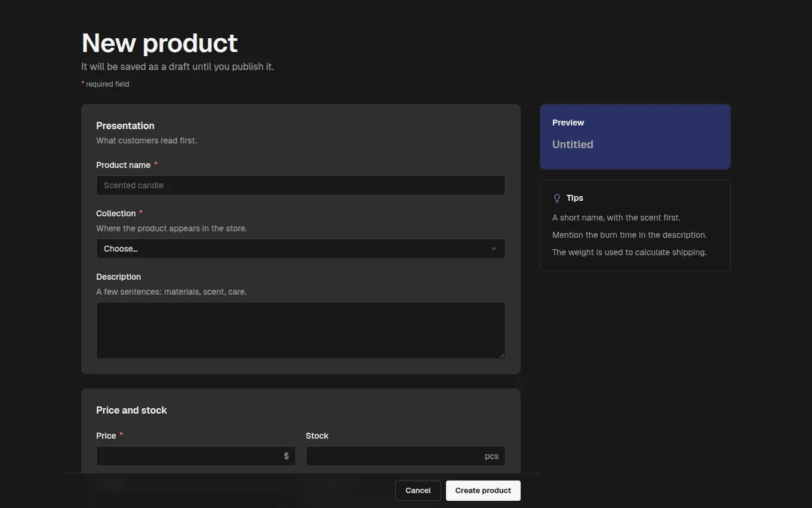
Task: Click the pcs unit suffix in Stock field
Action: point(491,456)
